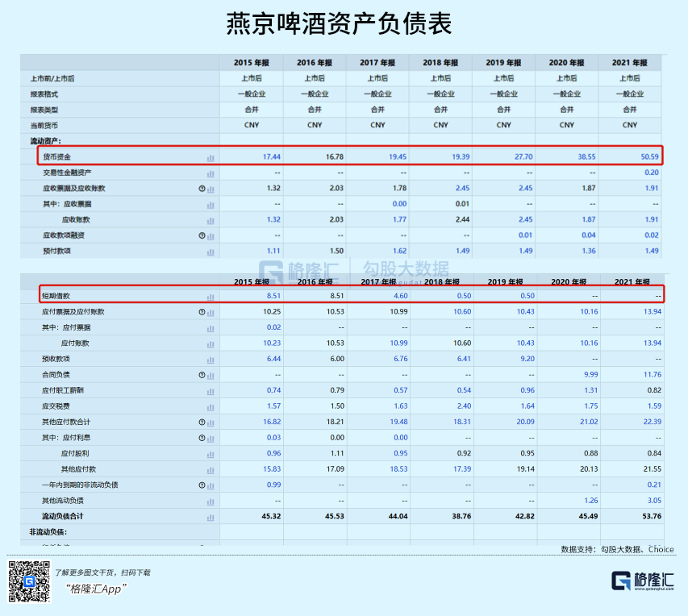688x616 pixels.
Task: Open the chart icon for 预收款项 row
Action: pos(211,360)
